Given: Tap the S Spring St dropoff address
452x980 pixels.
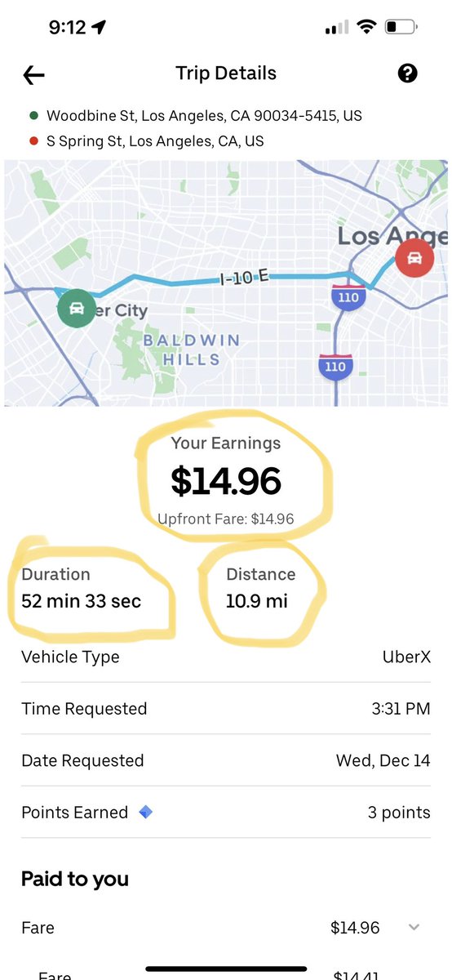Looking at the screenshot, I should 155,141.
